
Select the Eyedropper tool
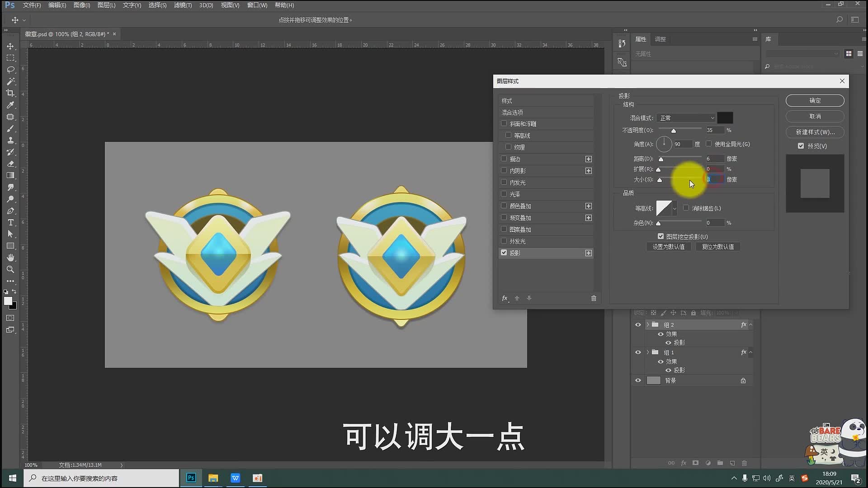[x=10, y=105]
